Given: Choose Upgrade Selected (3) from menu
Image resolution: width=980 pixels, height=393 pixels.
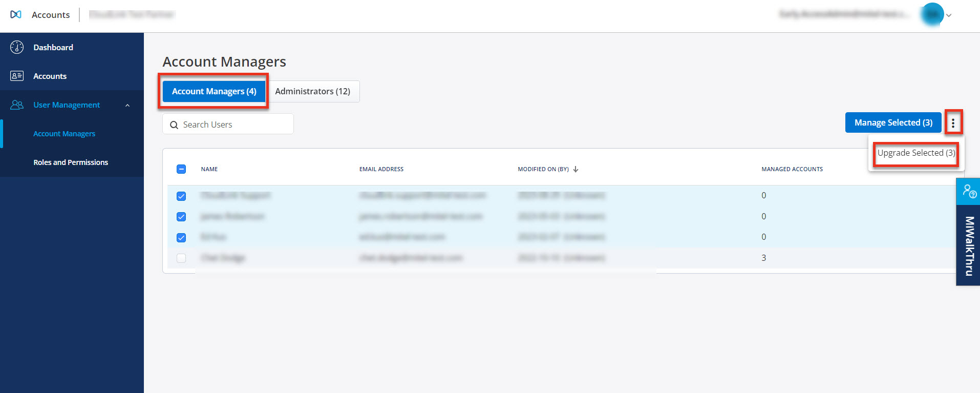Looking at the screenshot, I should click(916, 153).
